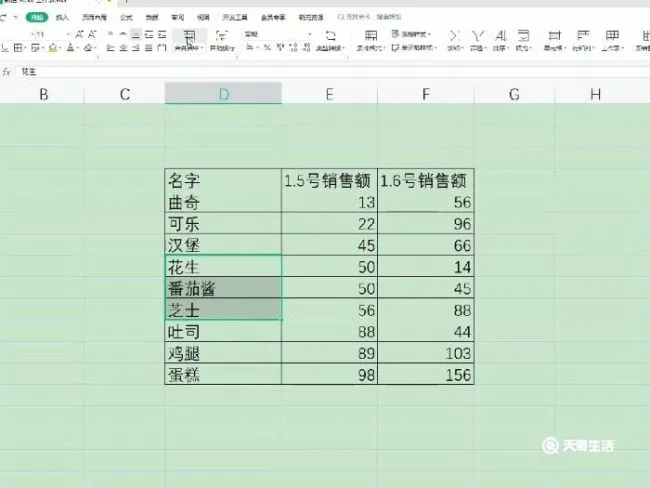Expand the font color dropdown arrow

[78, 49]
